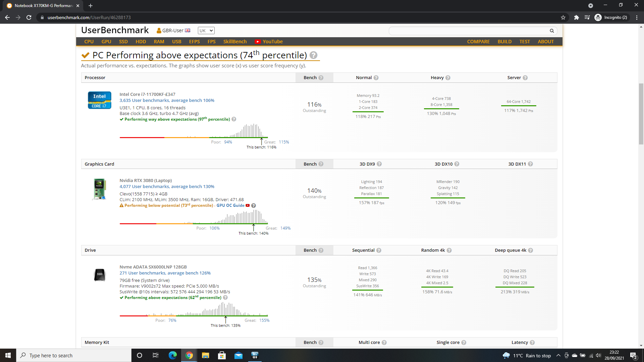Open help icon beside Server header
This screenshot has width=644, height=362.
(525, 78)
